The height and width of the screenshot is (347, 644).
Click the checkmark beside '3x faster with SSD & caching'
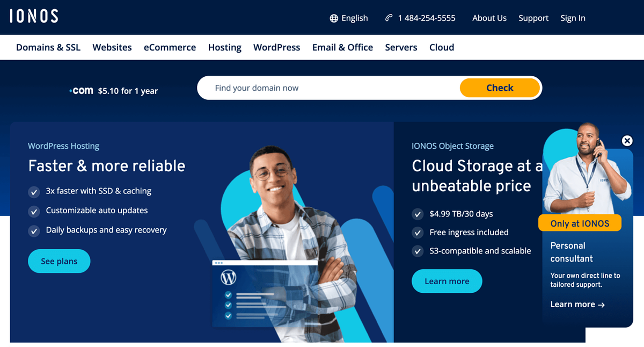click(x=34, y=192)
